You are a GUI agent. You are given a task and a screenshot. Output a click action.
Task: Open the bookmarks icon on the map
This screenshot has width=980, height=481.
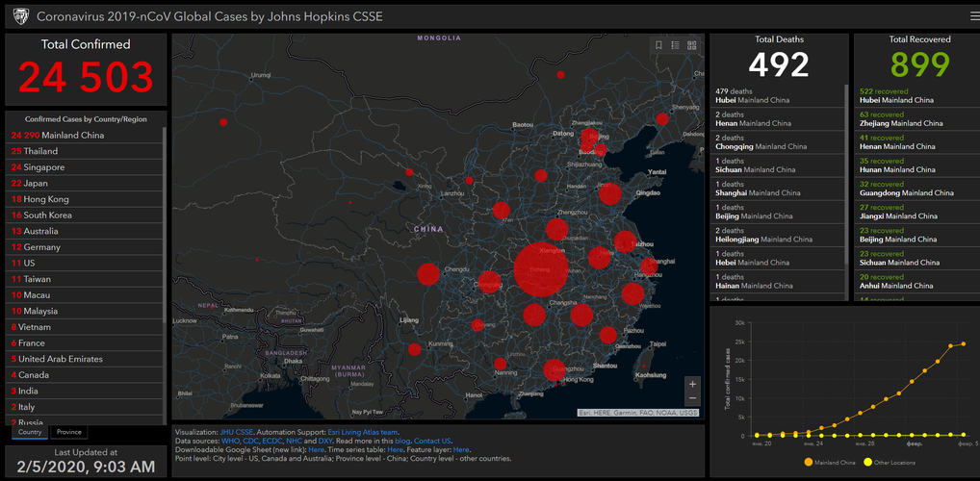(658, 45)
